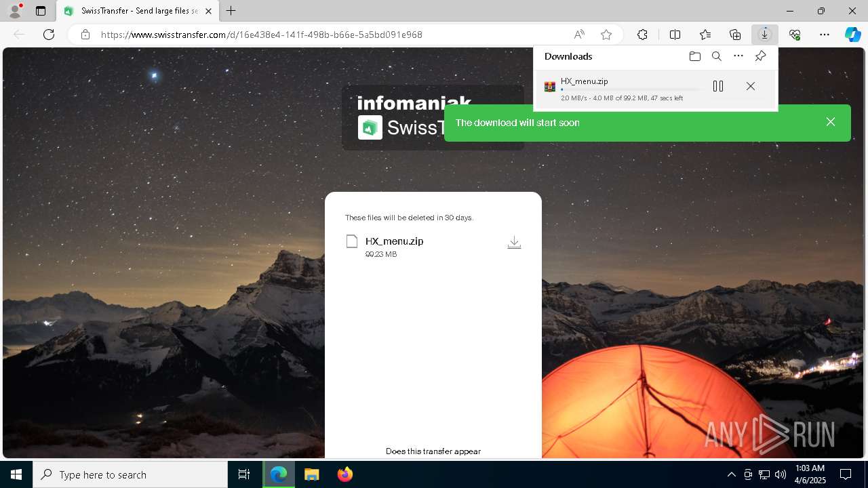Open Settings and more menu
This screenshot has width=868, height=488.
[x=825, y=35]
